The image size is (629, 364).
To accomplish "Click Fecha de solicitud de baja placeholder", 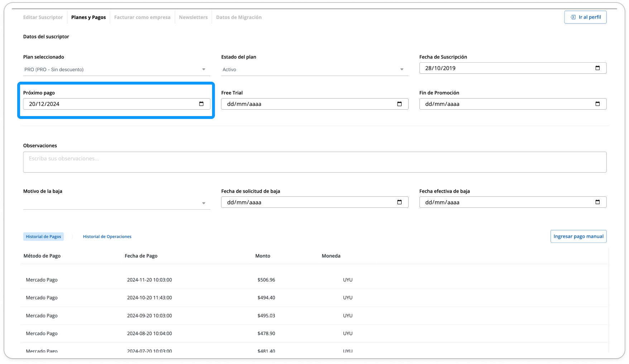I will (244, 202).
